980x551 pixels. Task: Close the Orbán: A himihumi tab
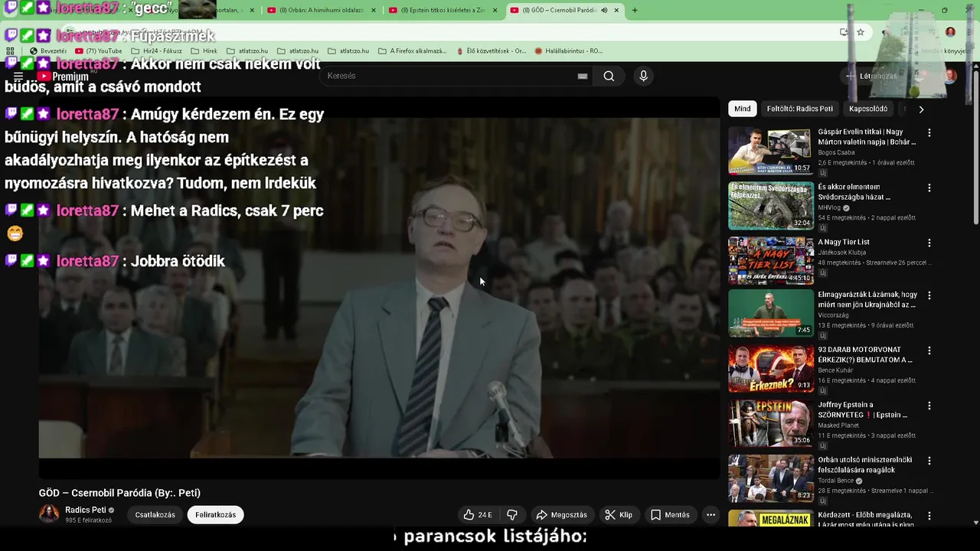point(374,10)
